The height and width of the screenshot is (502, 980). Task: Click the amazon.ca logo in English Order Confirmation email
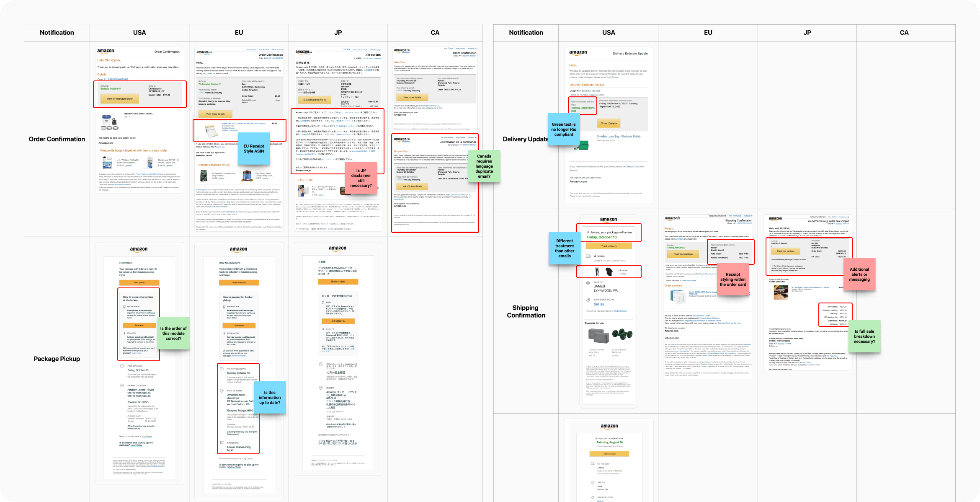[x=402, y=51]
